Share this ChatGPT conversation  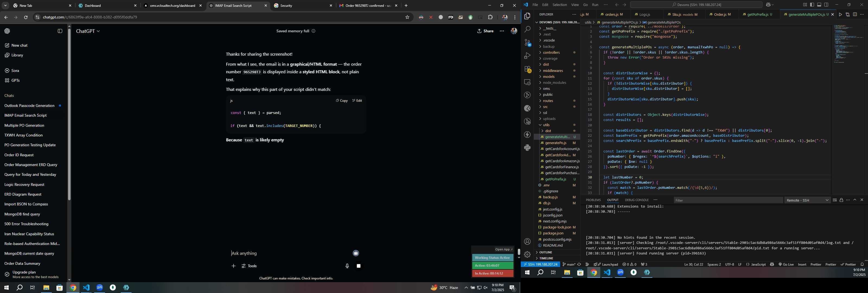coord(485,31)
